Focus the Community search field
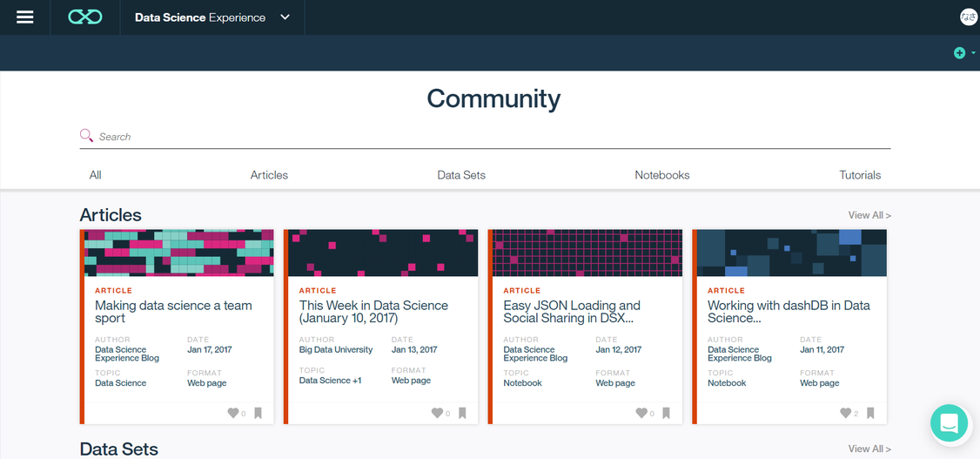Screen dimensions: 980x459 [x=485, y=137]
